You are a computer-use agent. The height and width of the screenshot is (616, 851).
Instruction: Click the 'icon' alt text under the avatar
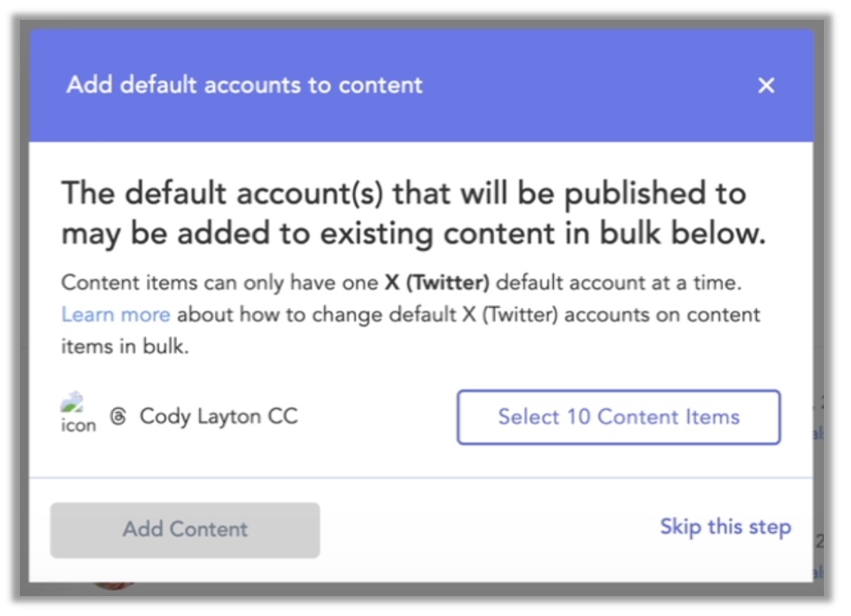pyautogui.click(x=79, y=425)
